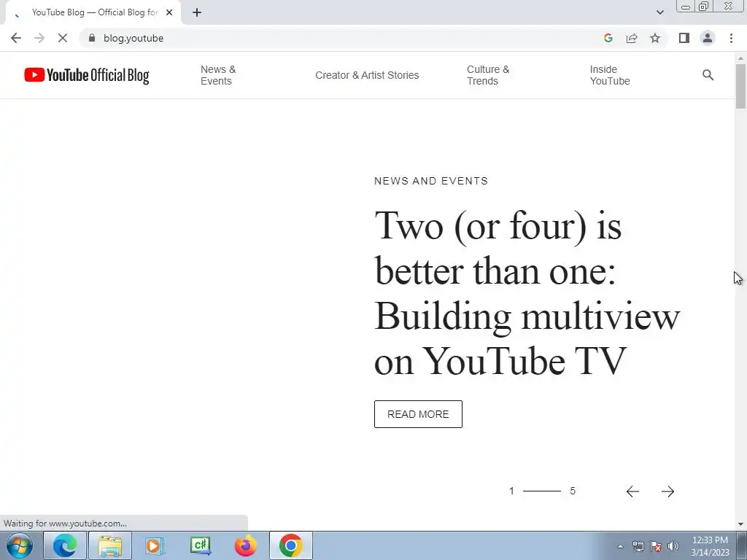Click the scrollbar up arrow
This screenshot has width=747, height=560.
[740, 58]
